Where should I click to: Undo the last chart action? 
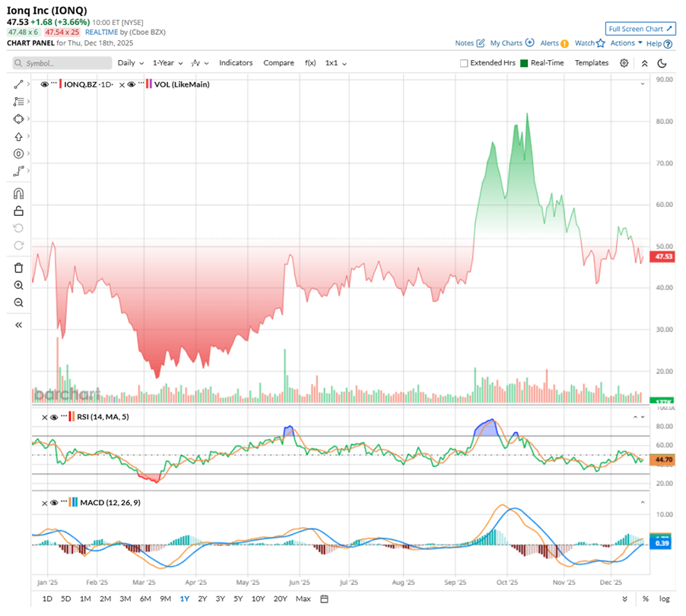[x=18, y=228]
